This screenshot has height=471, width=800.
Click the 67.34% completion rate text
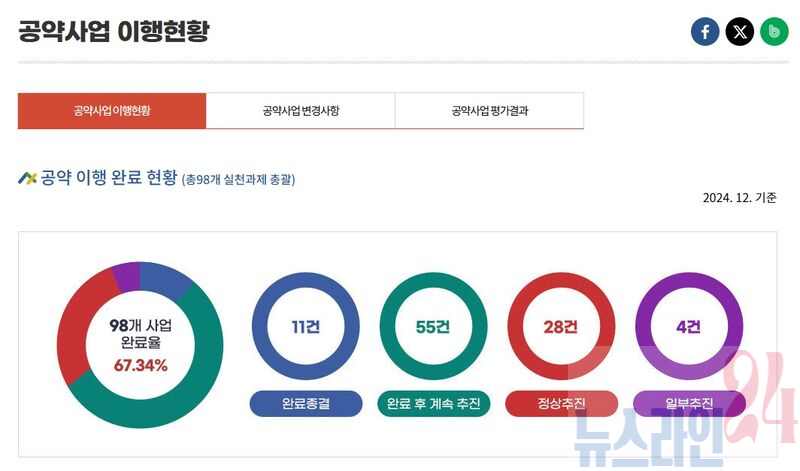point(140,365)
